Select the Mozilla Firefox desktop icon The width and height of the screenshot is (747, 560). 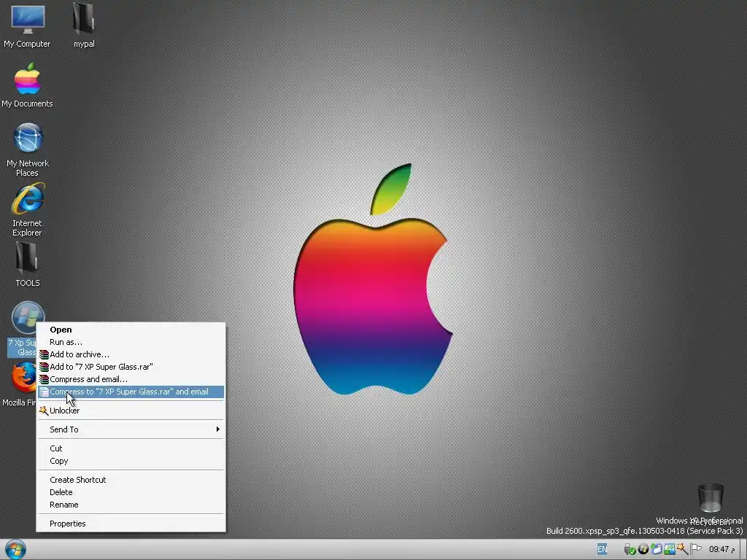pyautogui.click(x=19, y=384)
